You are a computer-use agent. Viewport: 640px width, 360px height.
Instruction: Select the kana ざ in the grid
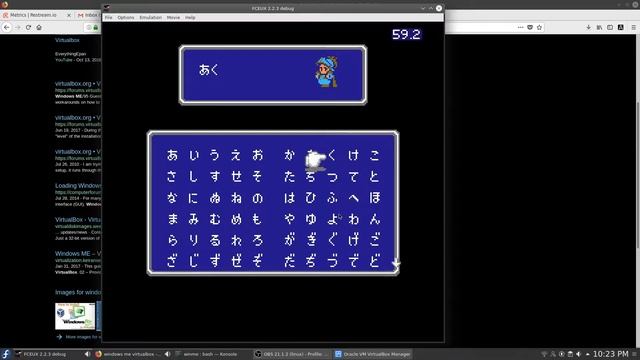[172, 261]
